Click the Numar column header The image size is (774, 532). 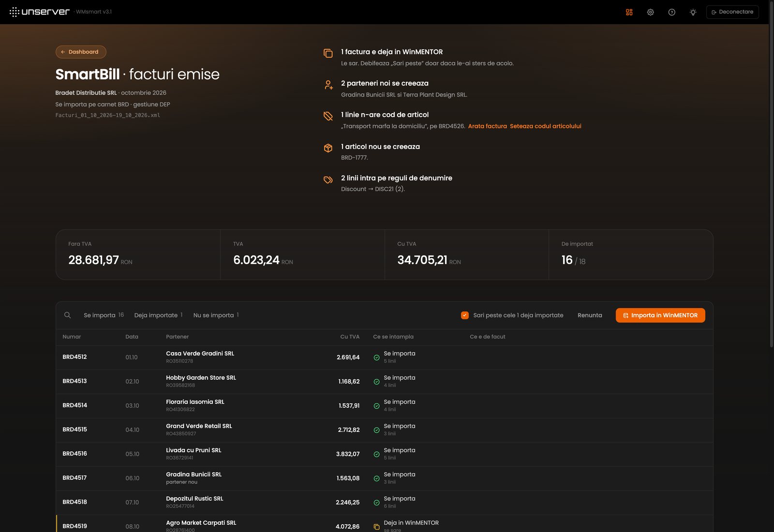[72, 337]
